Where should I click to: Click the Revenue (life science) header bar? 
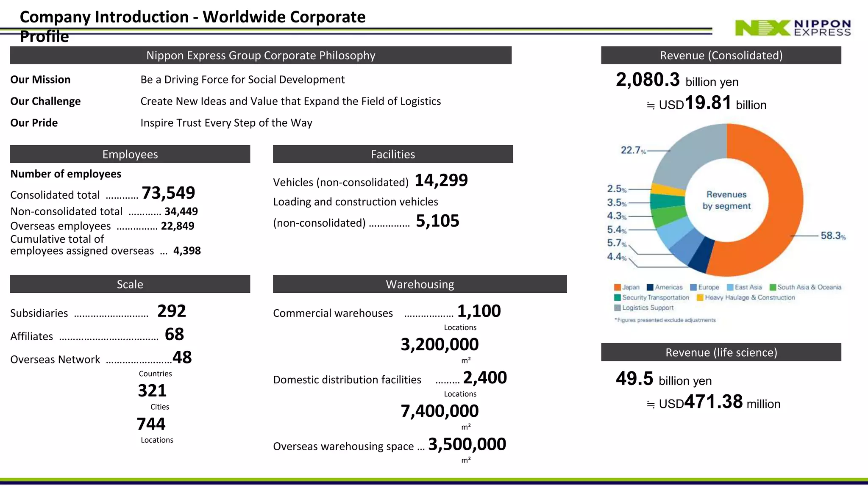[x=721, y=352]
